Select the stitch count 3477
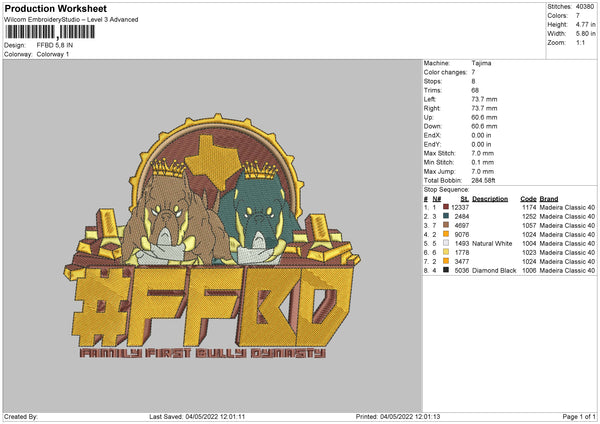The image size is (600, 424). click(x=462, y=261)
